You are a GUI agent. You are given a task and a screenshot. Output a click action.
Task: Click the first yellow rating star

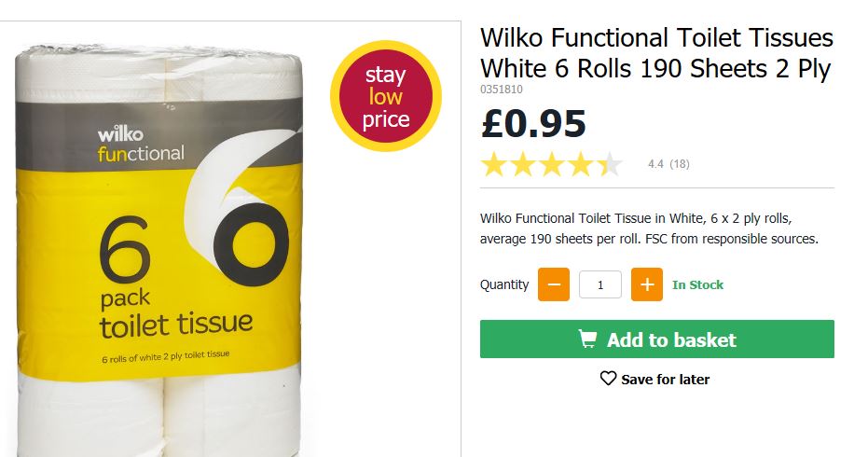493,164
